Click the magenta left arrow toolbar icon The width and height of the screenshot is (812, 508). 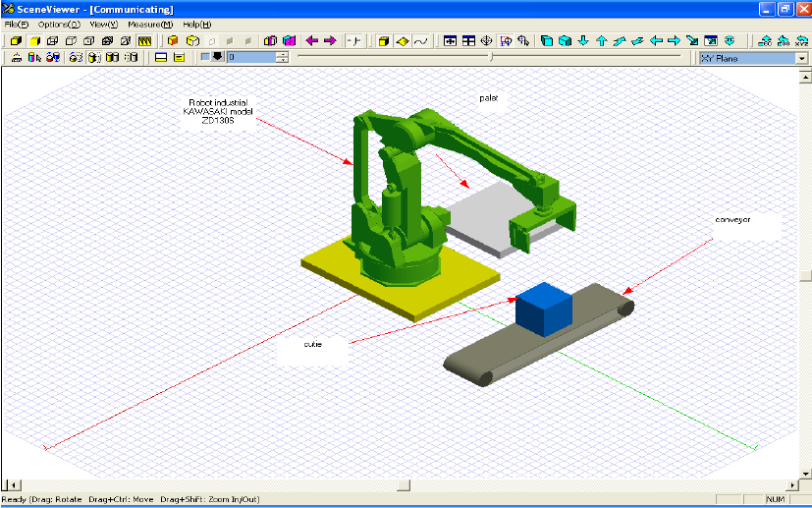[x=312, y=41]
